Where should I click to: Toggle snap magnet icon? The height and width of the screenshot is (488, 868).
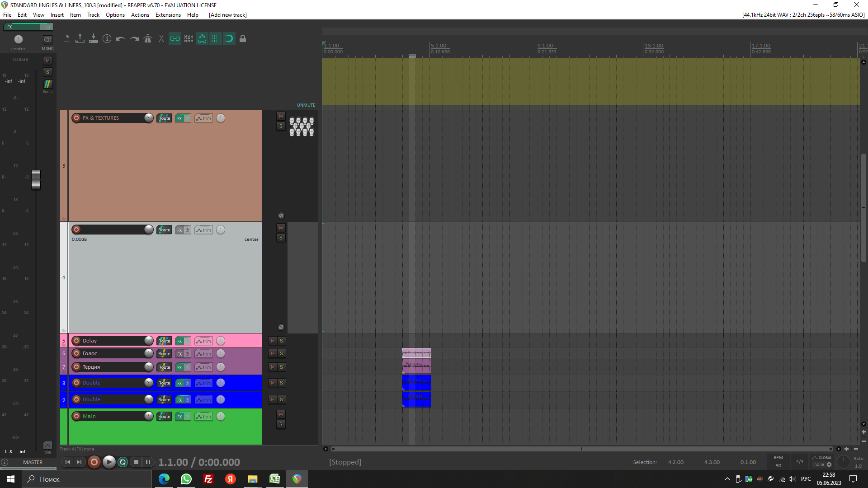(x=229, y=39)
